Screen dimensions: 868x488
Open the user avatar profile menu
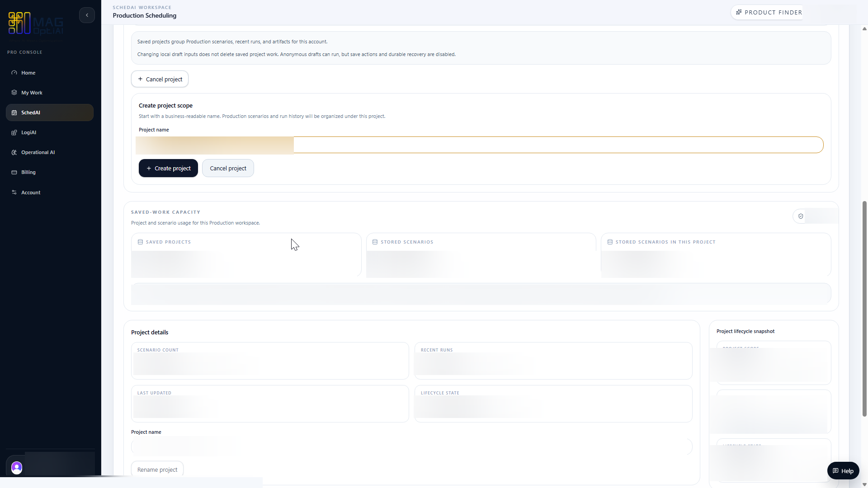[x=17, y=468]
